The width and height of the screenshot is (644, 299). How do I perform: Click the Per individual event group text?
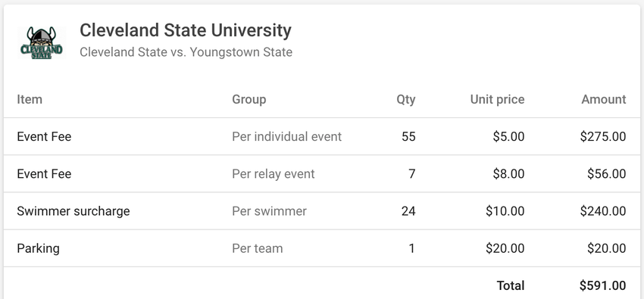(286, 136)
